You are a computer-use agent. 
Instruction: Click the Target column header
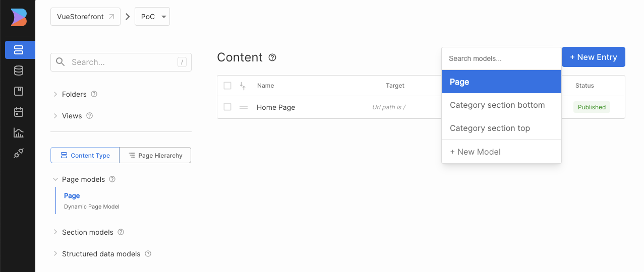click(x=395, y=86)
